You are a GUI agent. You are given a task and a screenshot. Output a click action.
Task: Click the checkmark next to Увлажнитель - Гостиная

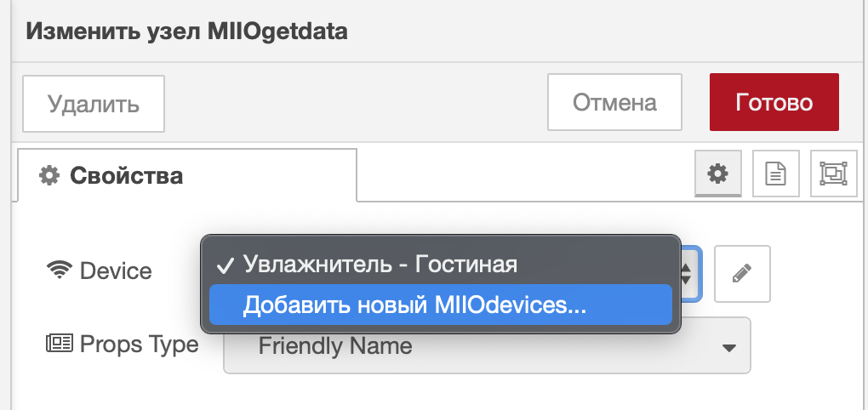(x=226, y=265)
